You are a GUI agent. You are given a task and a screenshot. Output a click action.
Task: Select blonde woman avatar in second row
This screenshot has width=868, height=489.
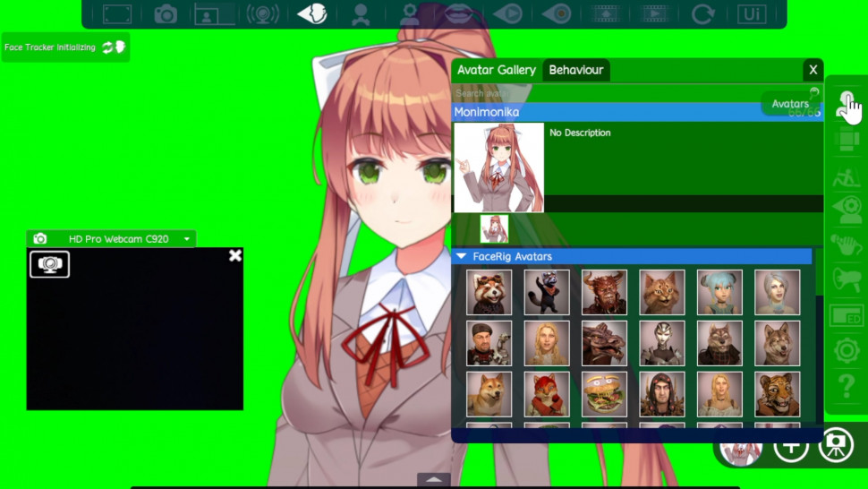coord(547,343)
